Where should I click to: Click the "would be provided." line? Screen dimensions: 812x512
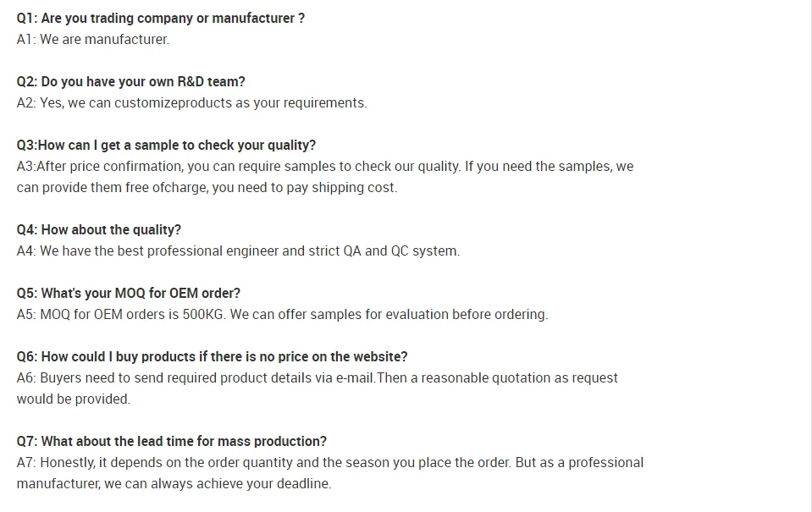coord(74,399)
